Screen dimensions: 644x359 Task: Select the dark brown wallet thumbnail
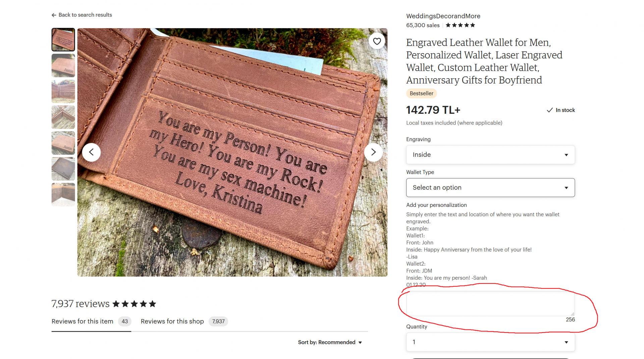point(63,169)
